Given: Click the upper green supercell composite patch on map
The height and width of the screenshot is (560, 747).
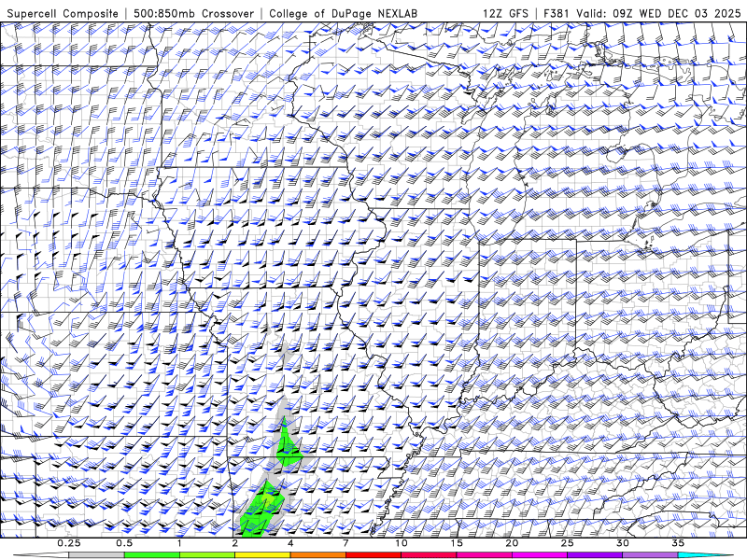Looking at the screenshot, I should coord(288,450).
